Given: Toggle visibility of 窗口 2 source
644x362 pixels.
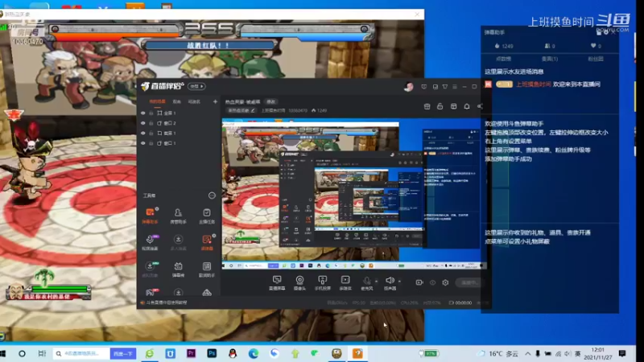Looking at the screenshot, I should [143, 123].
